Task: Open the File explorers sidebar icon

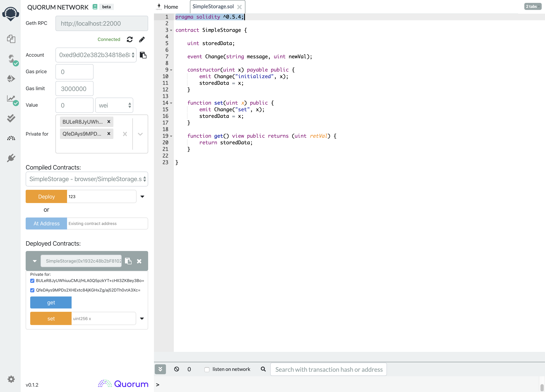Action: [x=11, y=39]
